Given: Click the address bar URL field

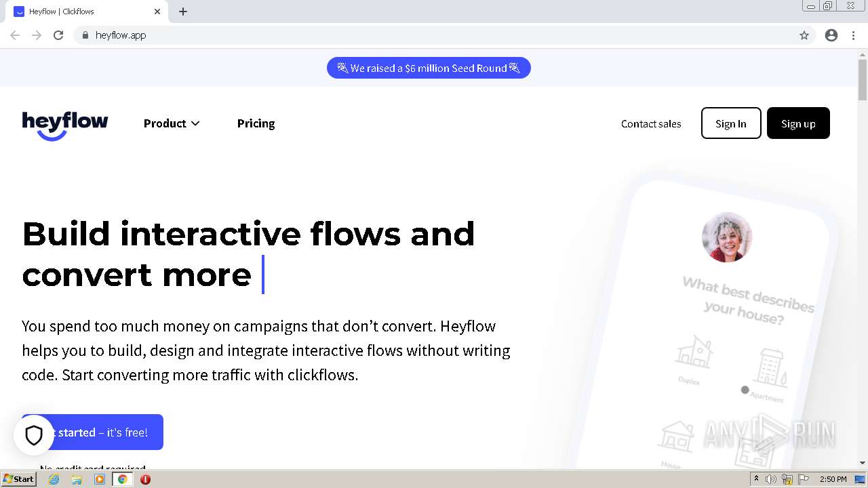Looking at the screenshot, I should pyautogui.click(x=434, y=35).
